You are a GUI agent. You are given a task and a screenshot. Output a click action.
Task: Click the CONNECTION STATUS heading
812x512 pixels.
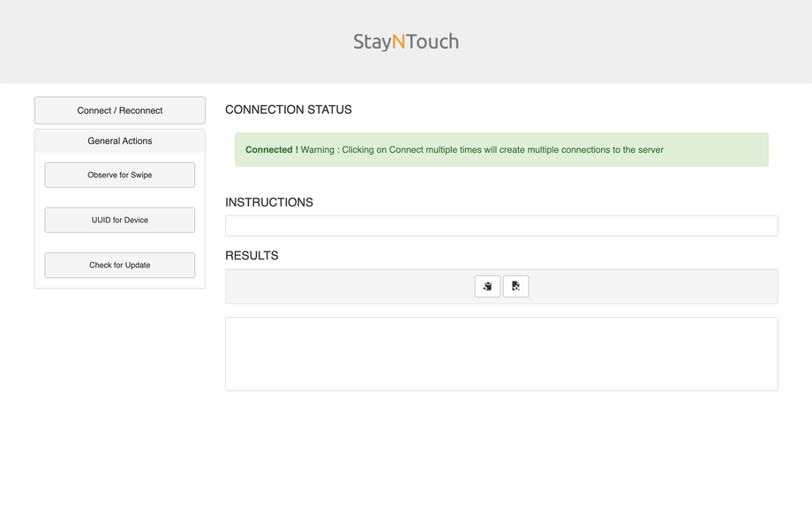pyautogui.click(x=289, y=109)
